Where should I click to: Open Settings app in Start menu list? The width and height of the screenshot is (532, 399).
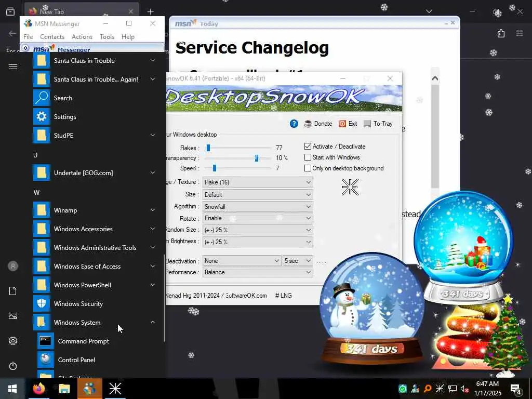[95, 117]
